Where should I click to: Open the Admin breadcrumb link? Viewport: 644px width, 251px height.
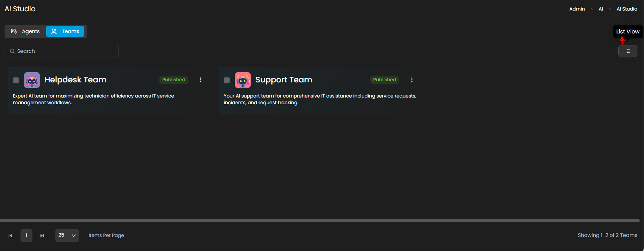click(x=577, y=9)
